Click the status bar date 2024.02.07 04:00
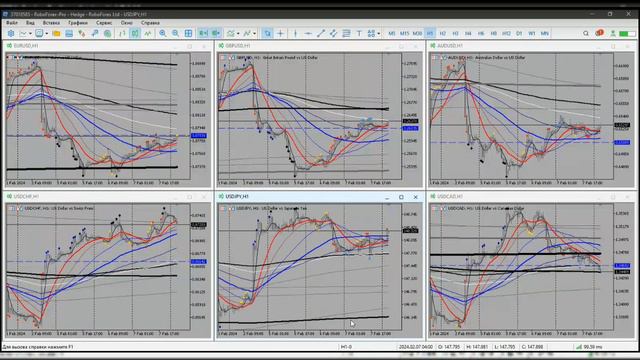 [x=416, y=347]
